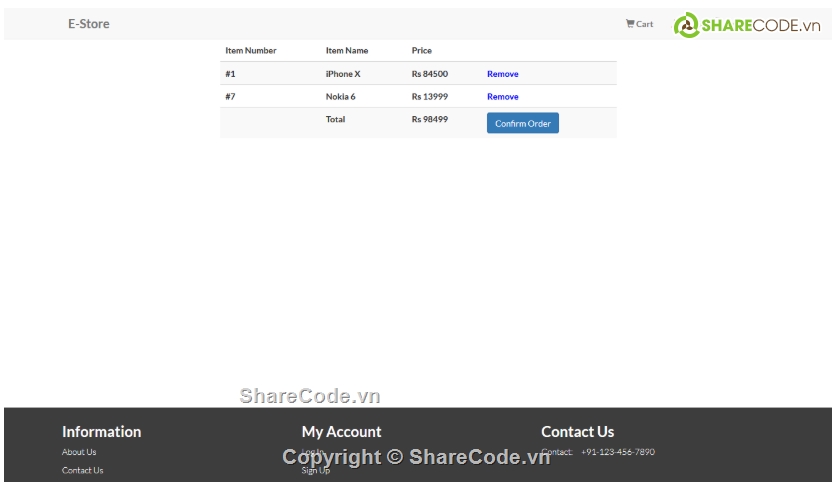Remove Nokia 6 from the cart
Screen dimensions: 832x482
(502, 97)
